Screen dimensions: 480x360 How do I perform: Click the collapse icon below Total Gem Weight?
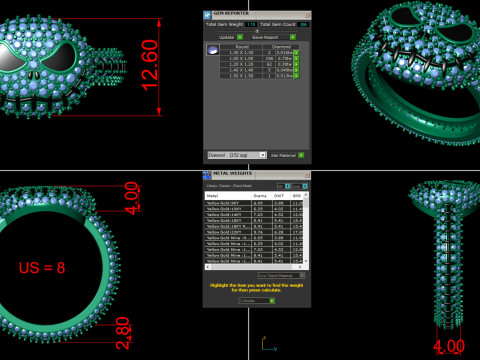pos(257,31)
